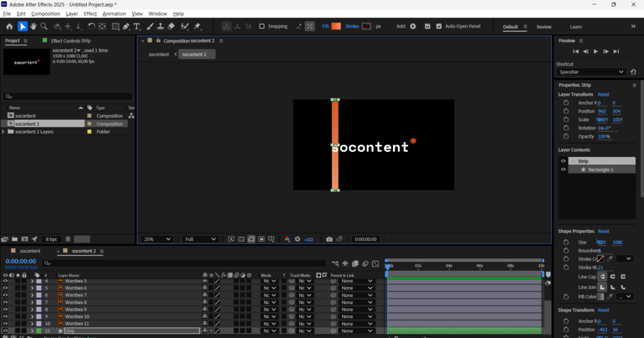Reset Shape Properties values
Screen dimensions: 644x338
(x=603, y=231)
